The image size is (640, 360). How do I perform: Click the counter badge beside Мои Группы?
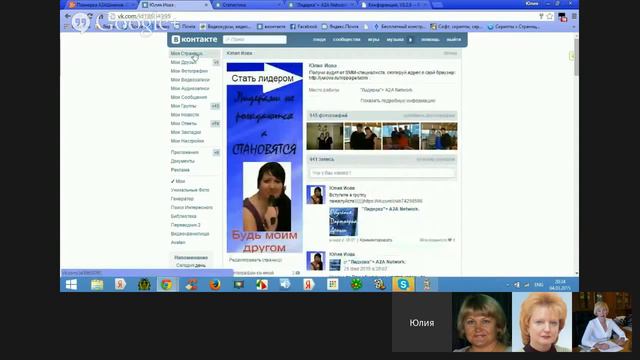point(215,106)
